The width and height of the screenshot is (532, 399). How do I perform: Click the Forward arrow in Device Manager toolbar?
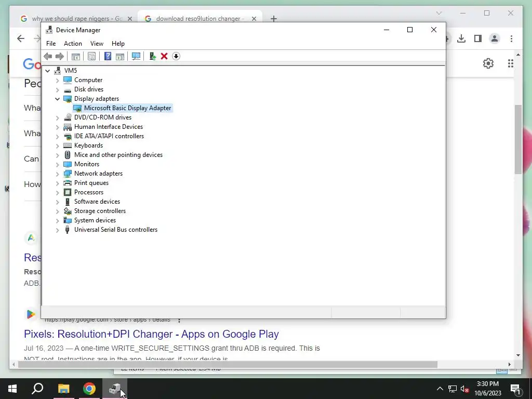pos(59,56)
